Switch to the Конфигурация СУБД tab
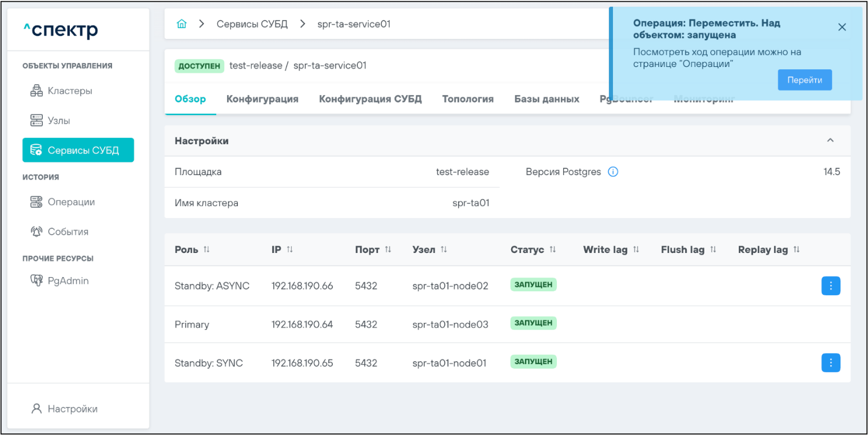 [370, 99]
